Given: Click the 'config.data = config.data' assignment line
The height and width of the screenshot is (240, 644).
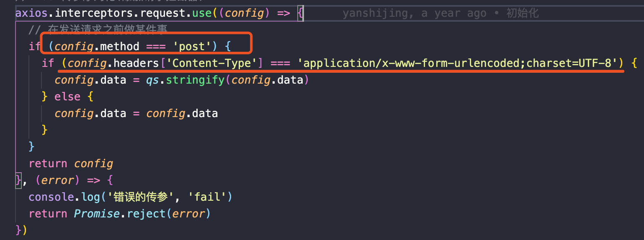Looking at the screenshot, I should click(x=136, y=113).
